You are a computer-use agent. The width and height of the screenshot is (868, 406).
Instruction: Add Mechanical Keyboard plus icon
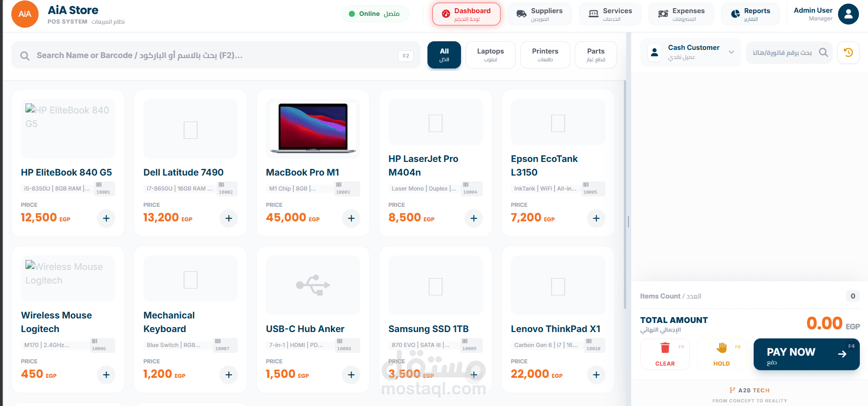[229, 375]
